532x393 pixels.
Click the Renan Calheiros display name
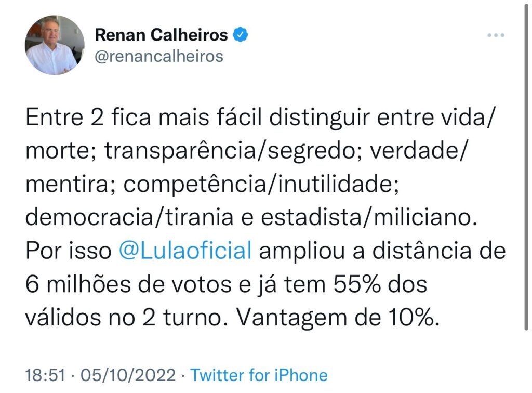161,35
